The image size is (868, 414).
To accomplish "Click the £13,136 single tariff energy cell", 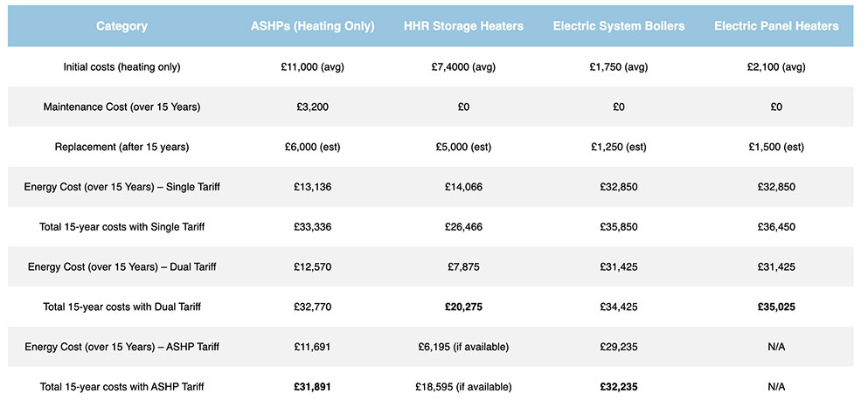I will point(312,187).
